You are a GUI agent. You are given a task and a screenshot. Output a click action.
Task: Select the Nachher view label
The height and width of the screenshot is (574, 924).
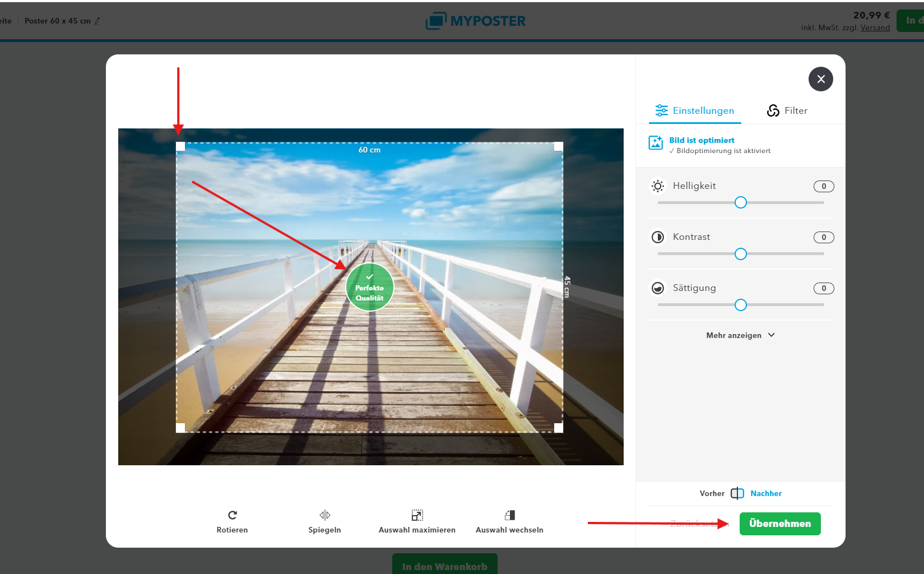click(766, 493)
